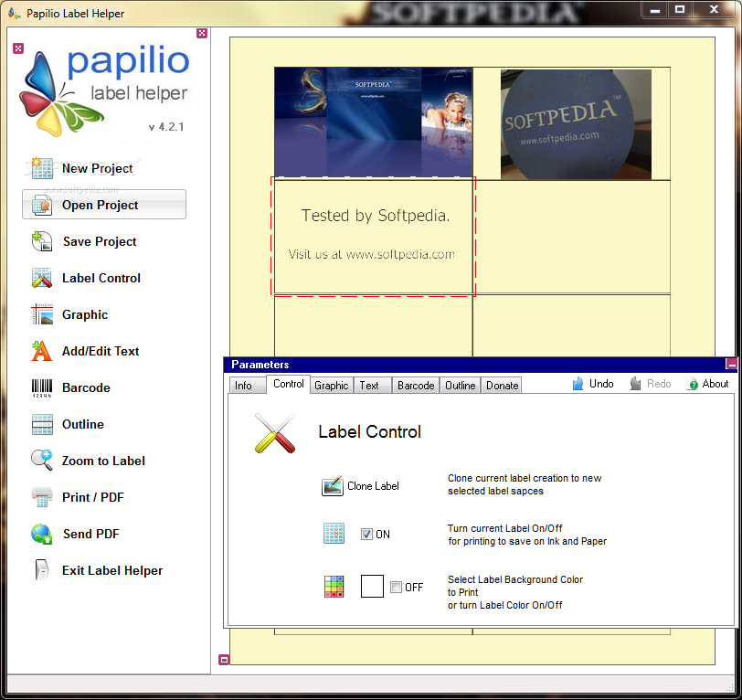Image resolution: width=742 pixels, height=700 pixels.
Task: Click 'Visit us at www.softpedia.com' text
Action: [x=372, y=254]
